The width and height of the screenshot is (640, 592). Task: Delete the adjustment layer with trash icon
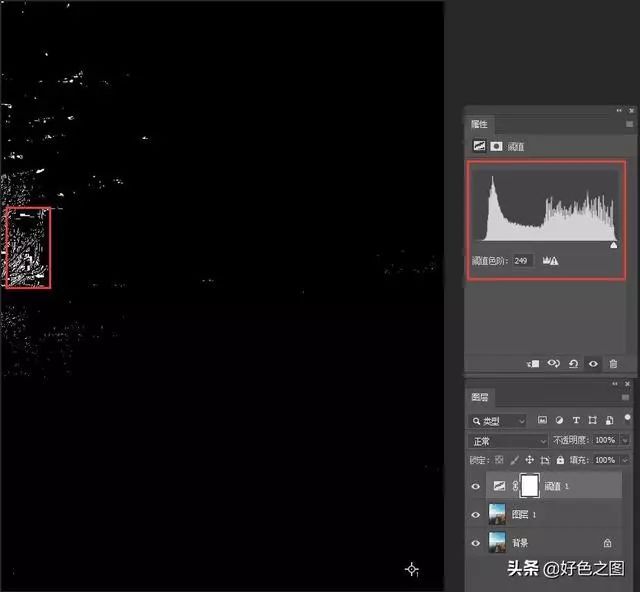tap(613, 365)
